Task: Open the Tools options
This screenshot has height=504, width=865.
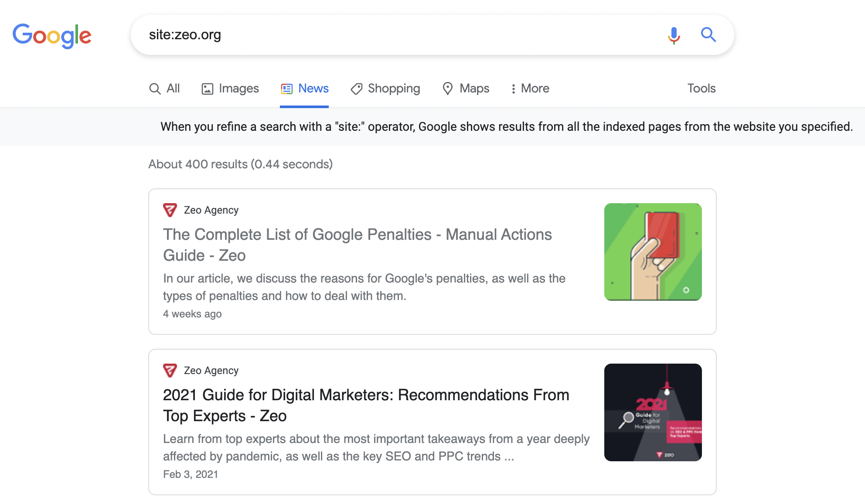Action: [702, 89]
